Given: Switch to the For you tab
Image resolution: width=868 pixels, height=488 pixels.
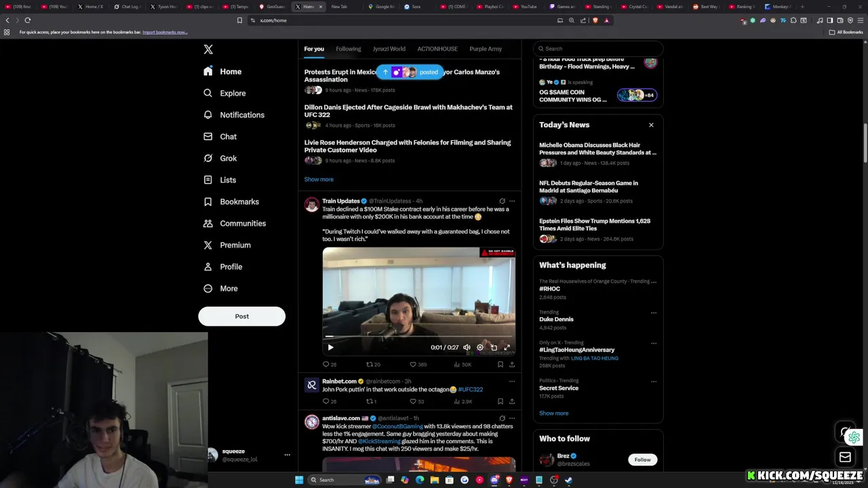Looking at the screenshot, I should pos(314,49).
